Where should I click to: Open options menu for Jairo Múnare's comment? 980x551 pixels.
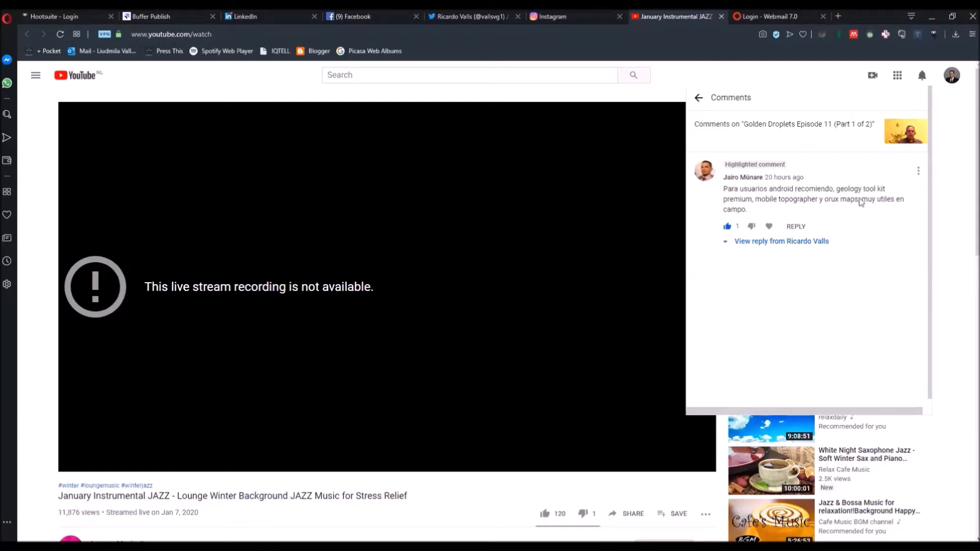coord(918,171)
